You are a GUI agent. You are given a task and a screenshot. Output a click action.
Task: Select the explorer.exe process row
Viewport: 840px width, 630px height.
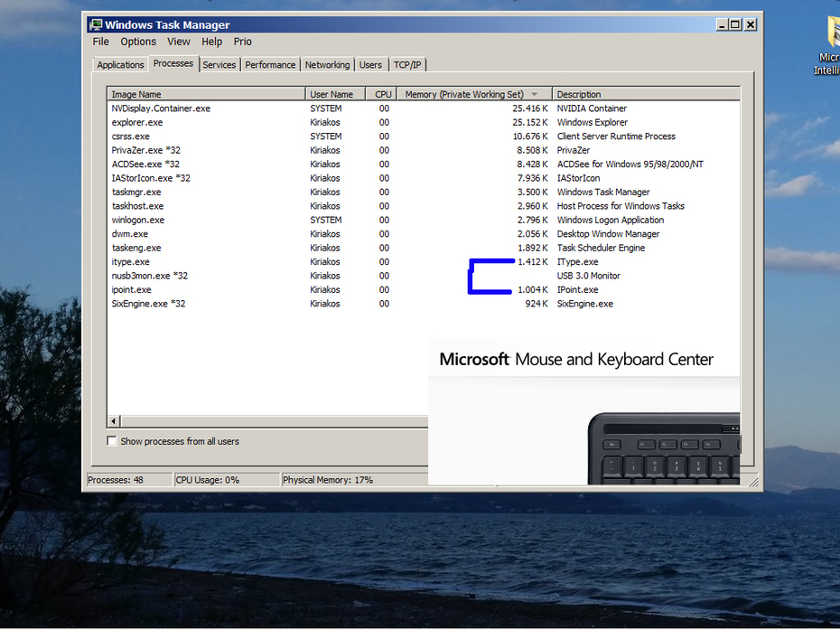(137, 122)
